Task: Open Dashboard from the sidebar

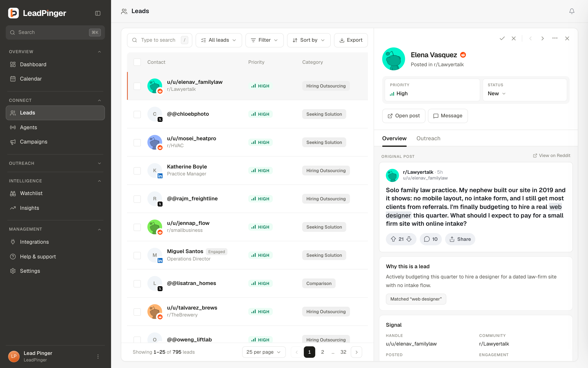Action: pos(55,64)
